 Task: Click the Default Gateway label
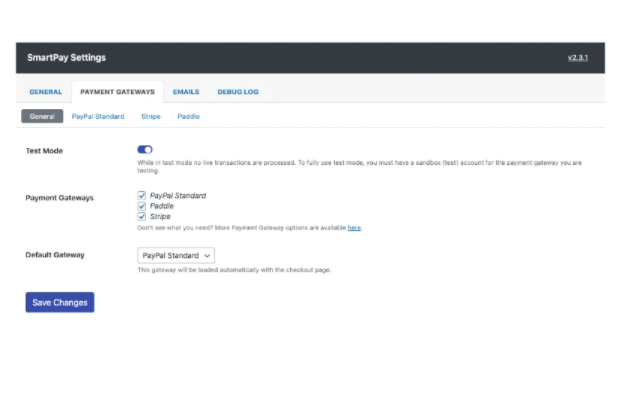[x=55, y=255]
